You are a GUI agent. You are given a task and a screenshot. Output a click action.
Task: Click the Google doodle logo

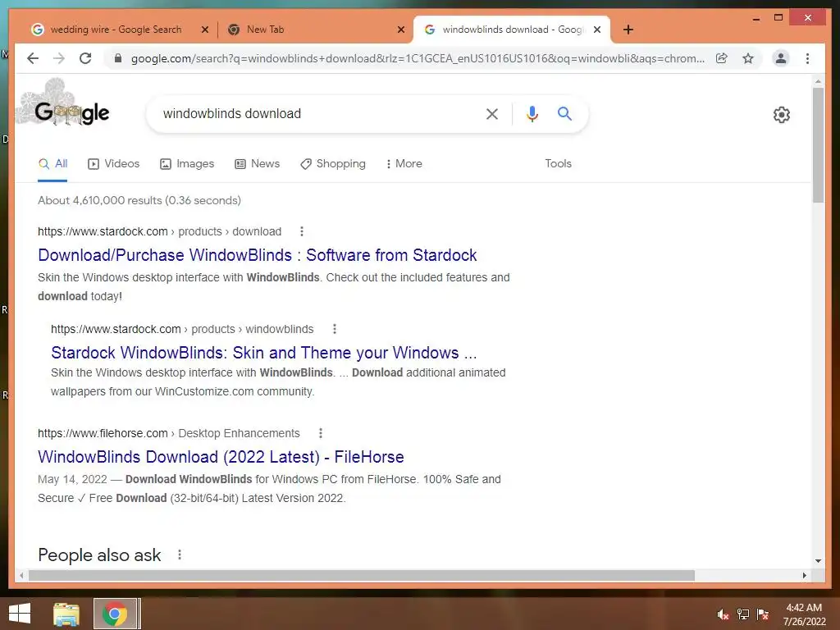(x=63, y=104)
